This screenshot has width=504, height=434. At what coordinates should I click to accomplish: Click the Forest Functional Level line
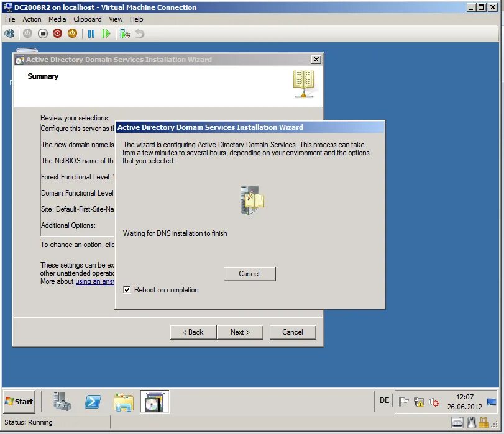78,177
